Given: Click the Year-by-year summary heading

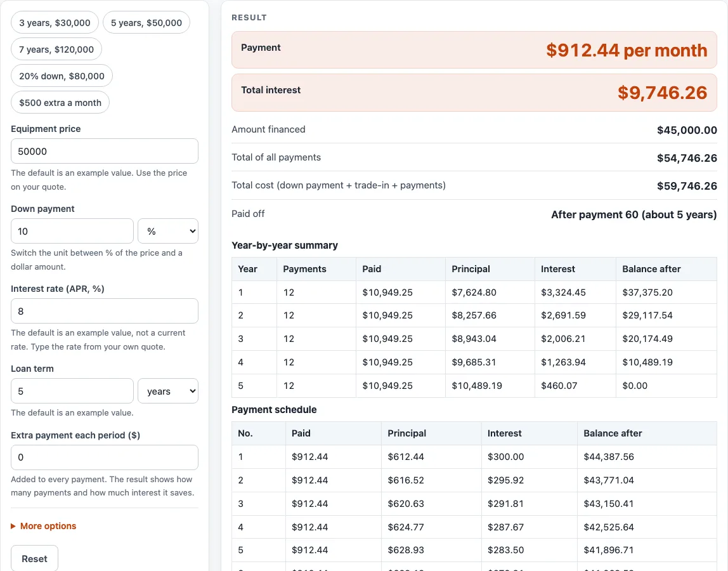Looking at the screenshot, I should tap(285, 246).
